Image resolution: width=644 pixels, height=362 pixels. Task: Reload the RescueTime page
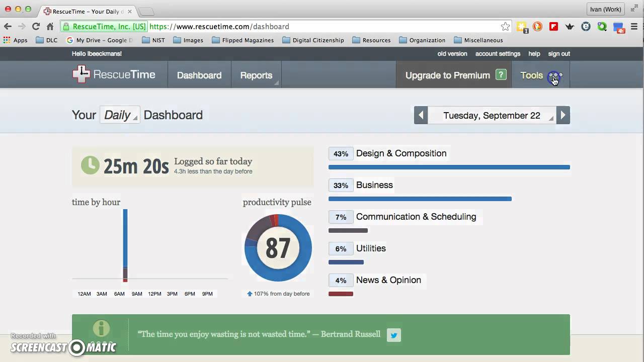36,27
